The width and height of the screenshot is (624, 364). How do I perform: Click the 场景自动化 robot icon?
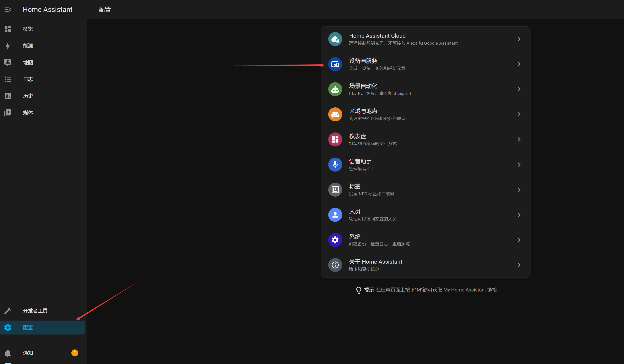pos(335,89)
